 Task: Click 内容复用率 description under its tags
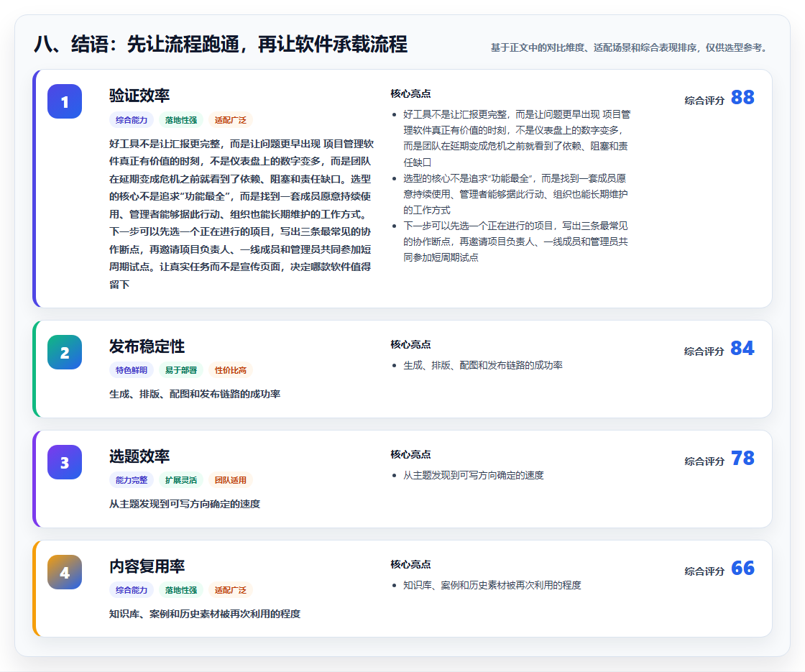pyautogui.click(x=205, y=614)
